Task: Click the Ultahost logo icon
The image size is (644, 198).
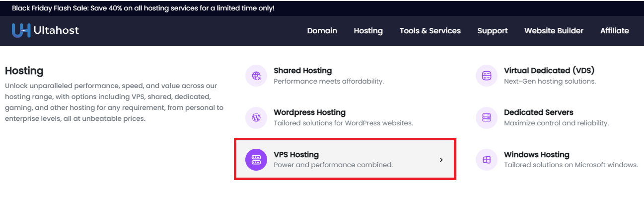Action: click(21, 30)
